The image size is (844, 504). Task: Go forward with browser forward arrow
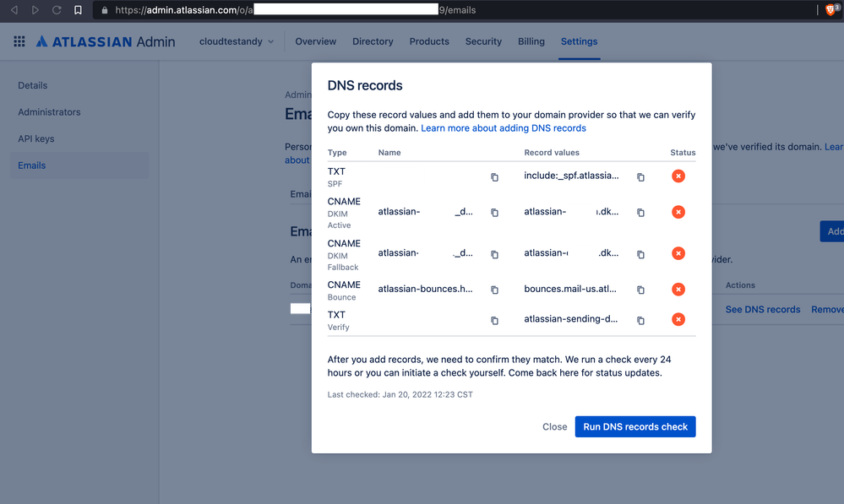[35, 9]
